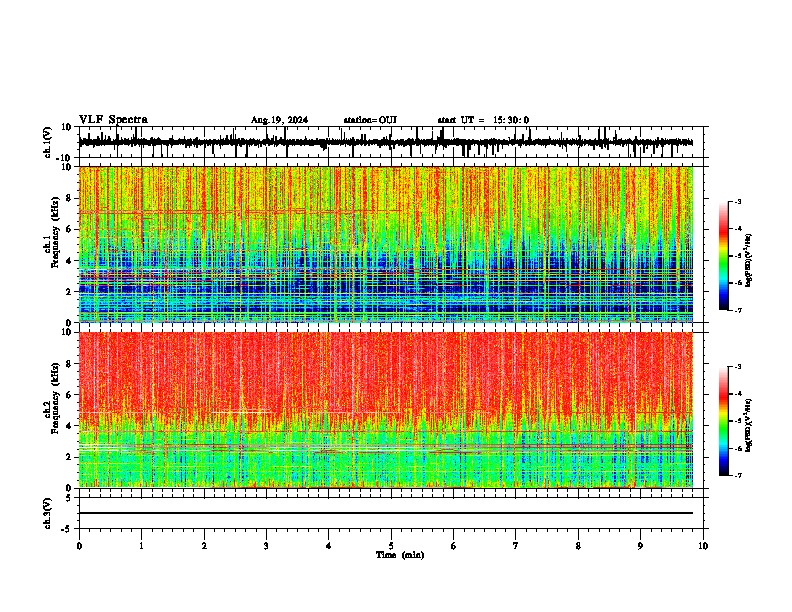The width and height of the screenshot is (792, 612).
Task: Click time axis tick label "8"
Action: 578,546
